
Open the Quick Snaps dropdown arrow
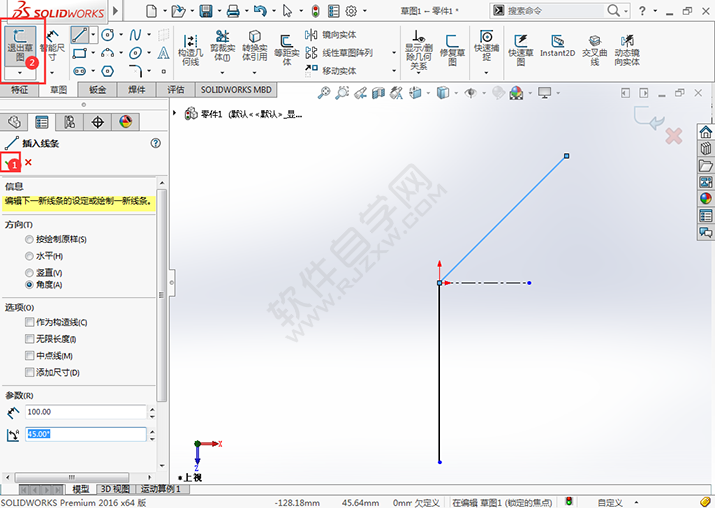point(486,73)
